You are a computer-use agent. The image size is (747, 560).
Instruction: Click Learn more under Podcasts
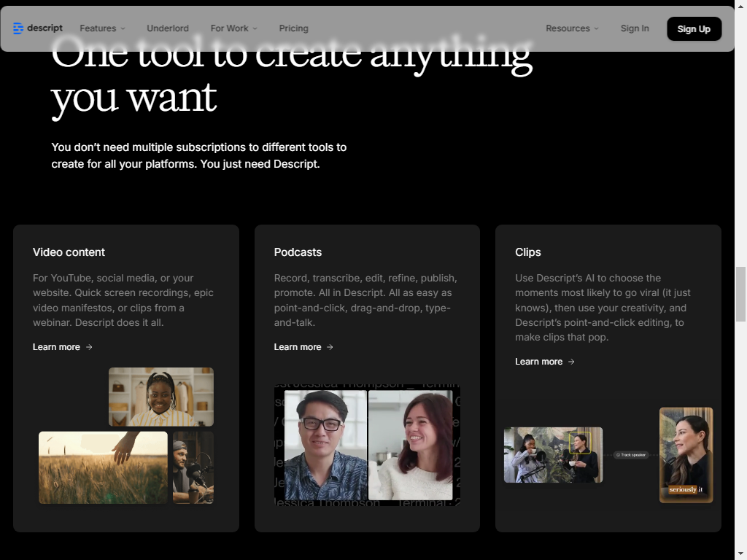(x=303, y=346)
